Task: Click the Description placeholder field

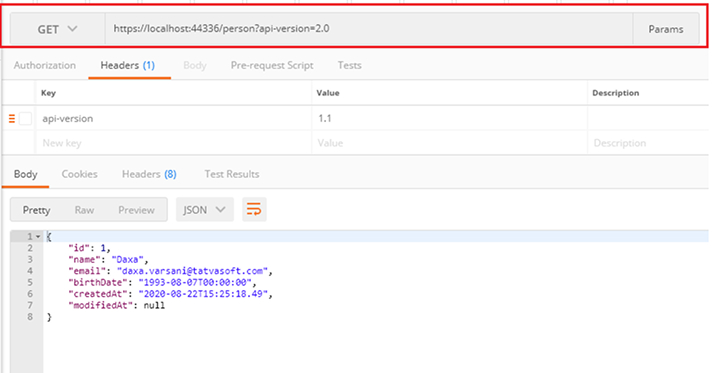Action: pyautogui.click(x=648, y=143)
